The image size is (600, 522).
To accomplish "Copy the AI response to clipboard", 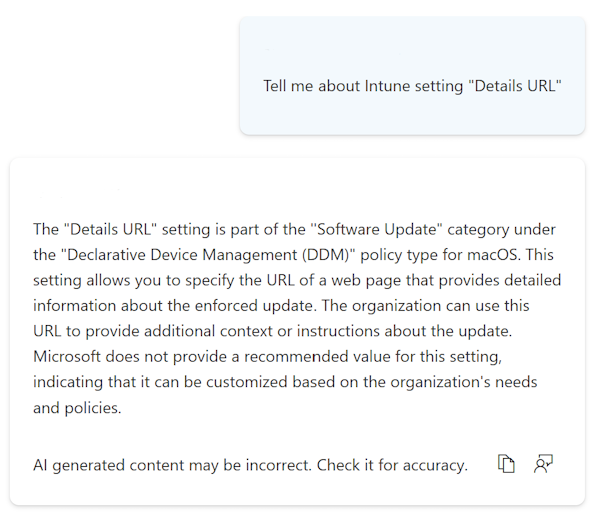I will [x=507, y=464].
